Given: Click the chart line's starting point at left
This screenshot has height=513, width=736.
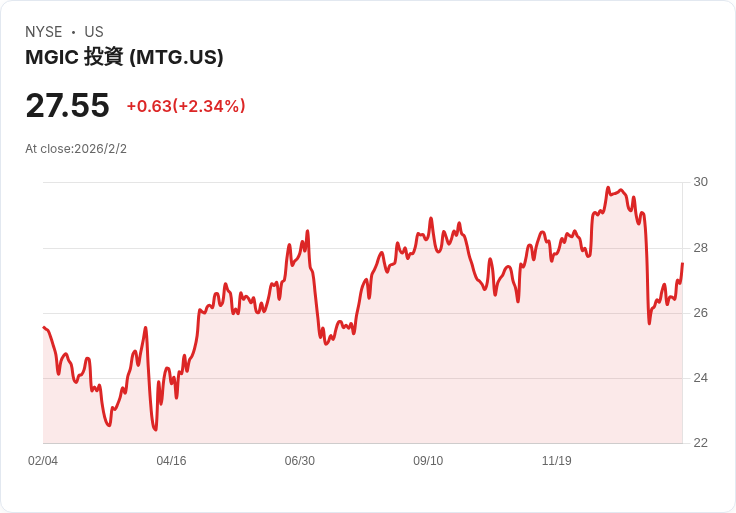Looking at the screenshot, I should tap(44, 327).
